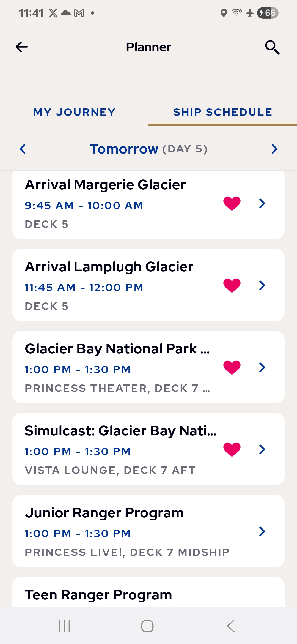Image resolution: width=297 pixels, height=644 pixels.
Task: Remove favorite from Simulcast Glacier Bay event
Action: pos(232,449)
